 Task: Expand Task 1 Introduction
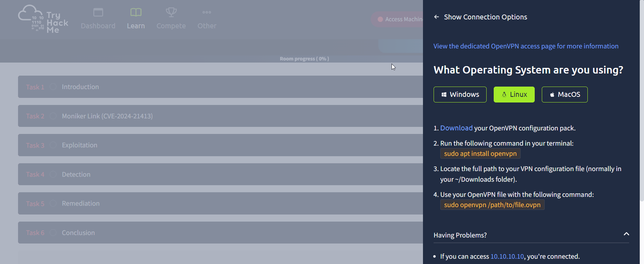point(220,87)
